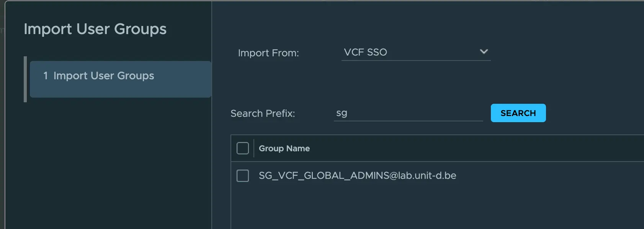Screen dimensions: 644x229
Task: Click the left sidebar step indicator bar
Action: pyautogui.click(x=25, y=79)
